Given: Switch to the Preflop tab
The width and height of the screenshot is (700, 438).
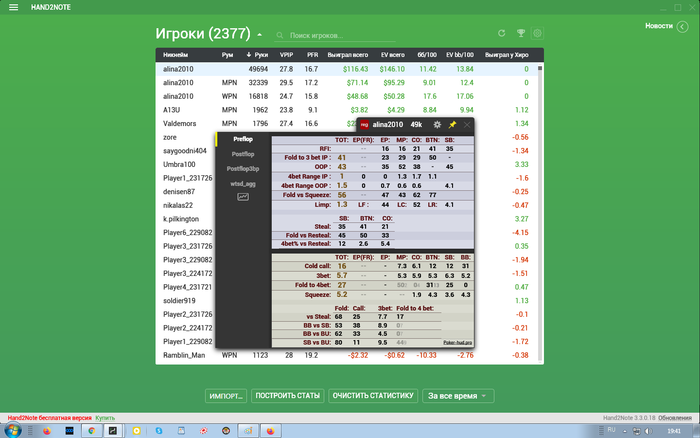Looking at the screenshot, I should click(x=243, y=139).
